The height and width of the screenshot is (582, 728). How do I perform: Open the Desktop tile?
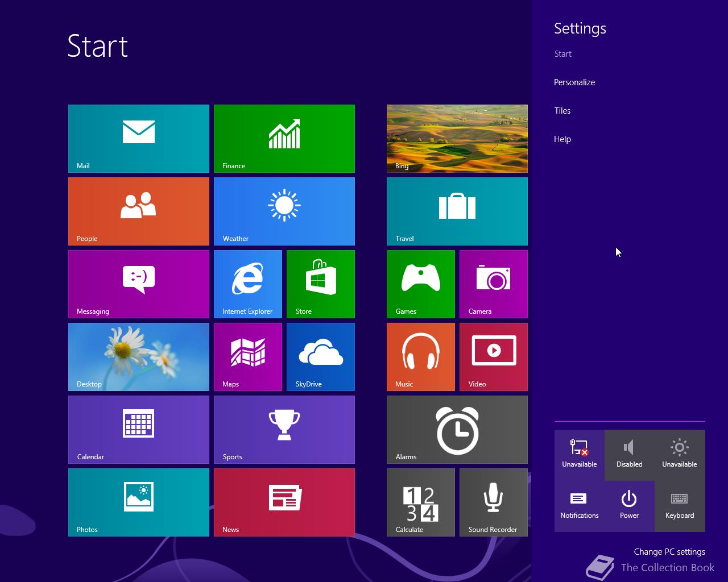click(x=139, y=357)
